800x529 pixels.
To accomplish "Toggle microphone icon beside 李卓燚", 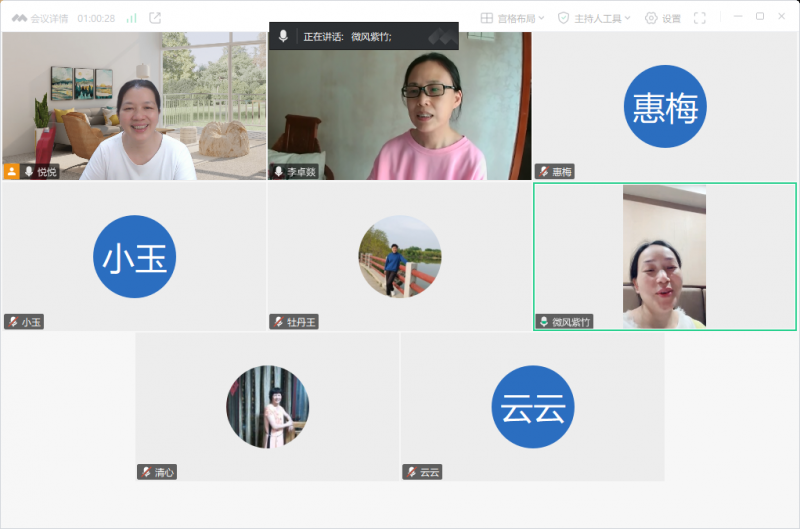I will 279,171.
